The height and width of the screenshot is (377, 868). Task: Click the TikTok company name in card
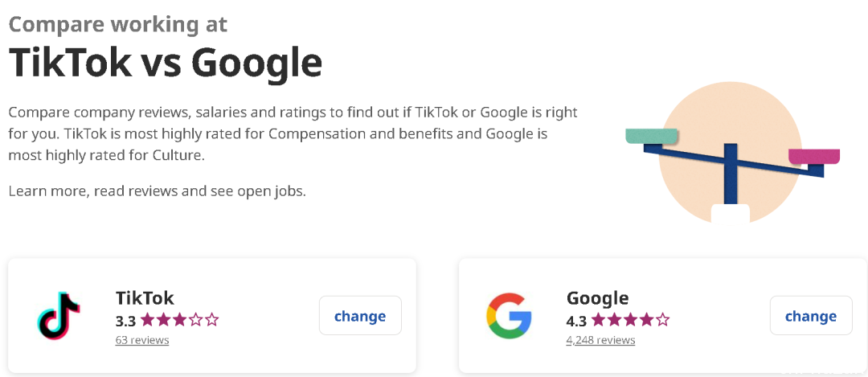click(145, 298)
